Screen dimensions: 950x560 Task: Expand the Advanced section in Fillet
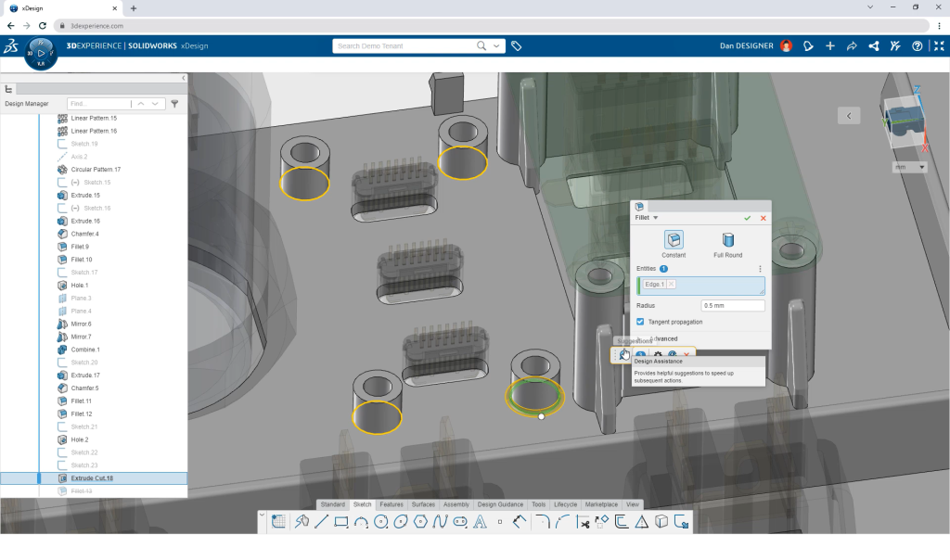pyautogui.click(x=664, y=339)
